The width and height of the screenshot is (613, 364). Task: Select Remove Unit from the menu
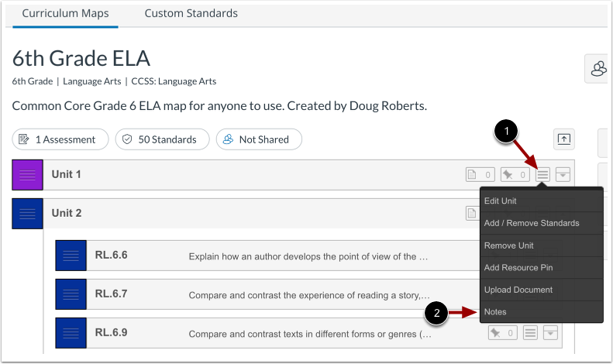pyautogui.click(x=508, y=246)
